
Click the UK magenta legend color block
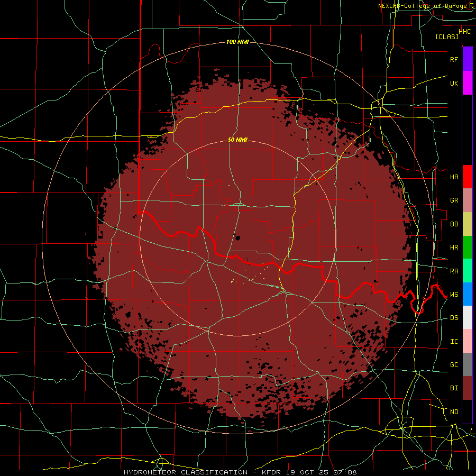tap(467, 83)
